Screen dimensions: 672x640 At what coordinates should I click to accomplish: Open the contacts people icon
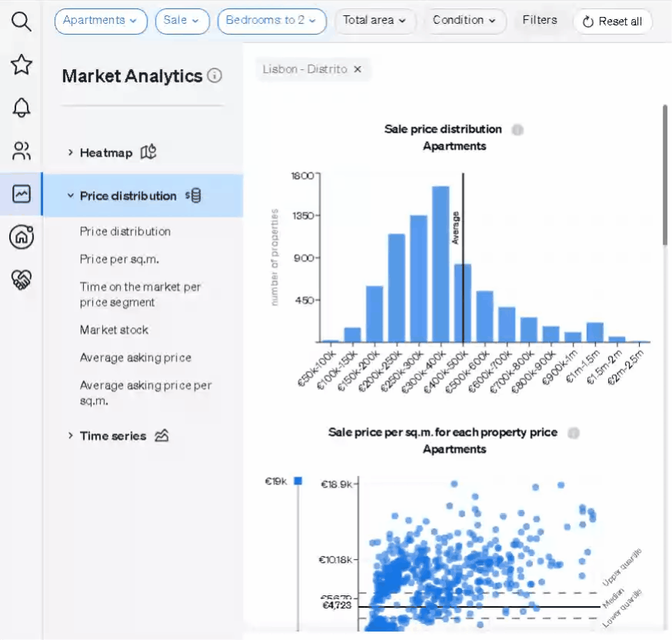point(22,151)
